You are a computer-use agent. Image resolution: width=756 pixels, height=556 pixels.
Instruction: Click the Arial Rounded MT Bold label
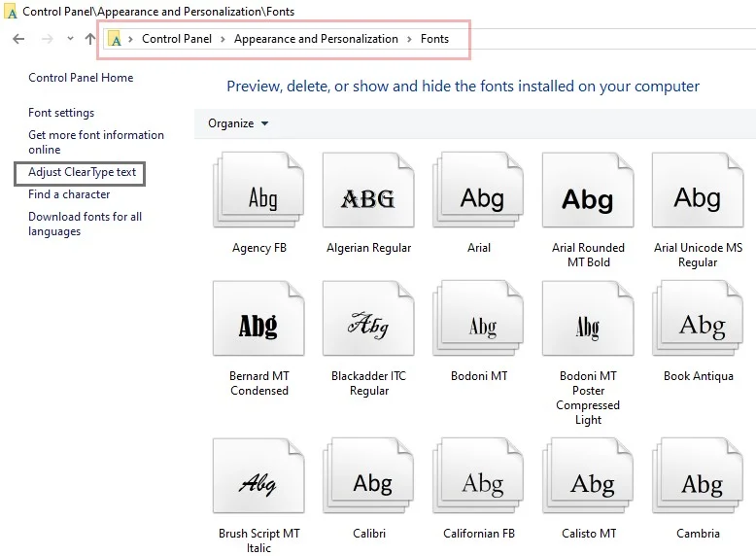[588, 255]
